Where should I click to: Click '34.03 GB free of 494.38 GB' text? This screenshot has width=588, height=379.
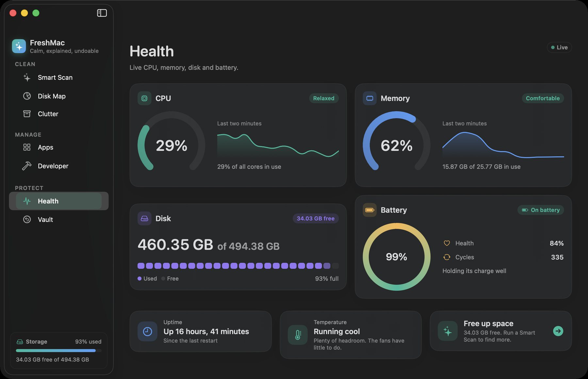53,360
